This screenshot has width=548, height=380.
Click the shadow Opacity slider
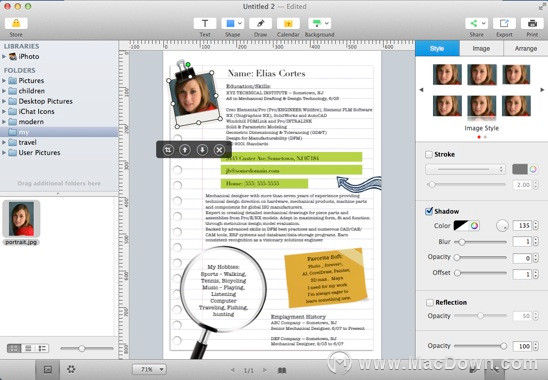481,258
